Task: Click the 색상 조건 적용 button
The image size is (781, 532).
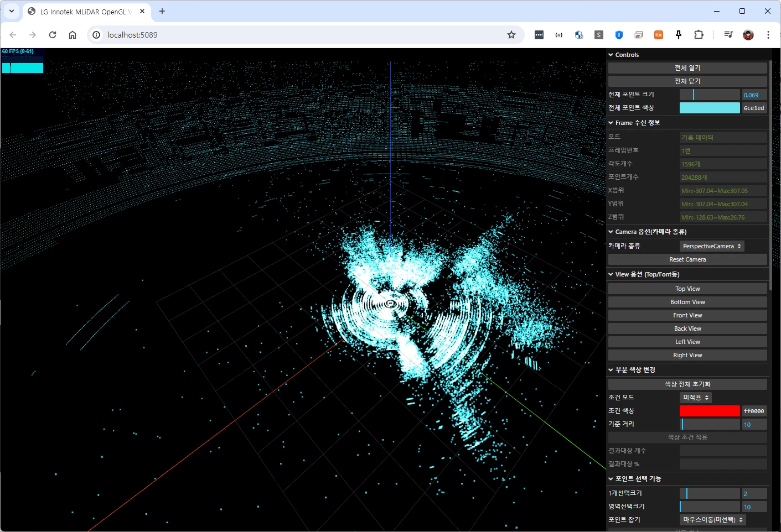Action: (x=687, y=437)
